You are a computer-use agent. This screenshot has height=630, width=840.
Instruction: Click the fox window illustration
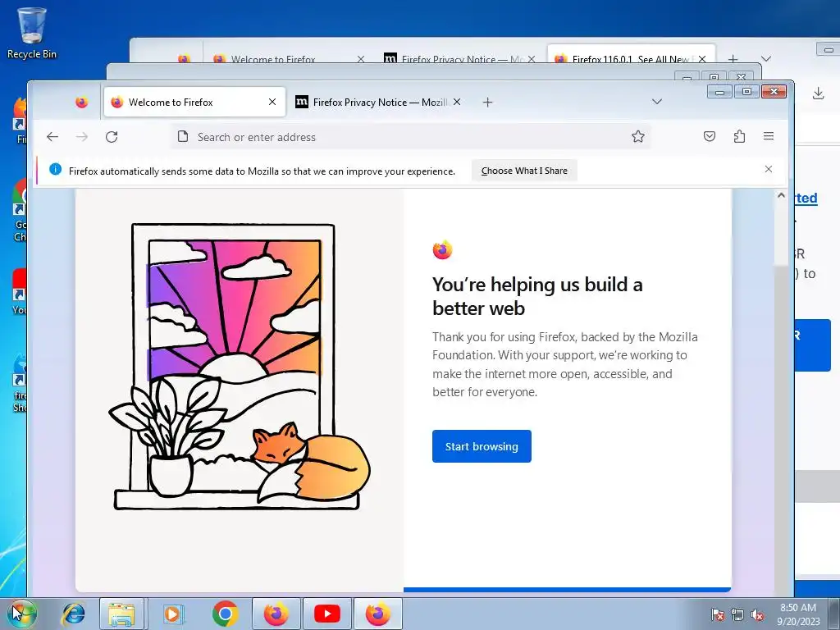pos(240,367)
